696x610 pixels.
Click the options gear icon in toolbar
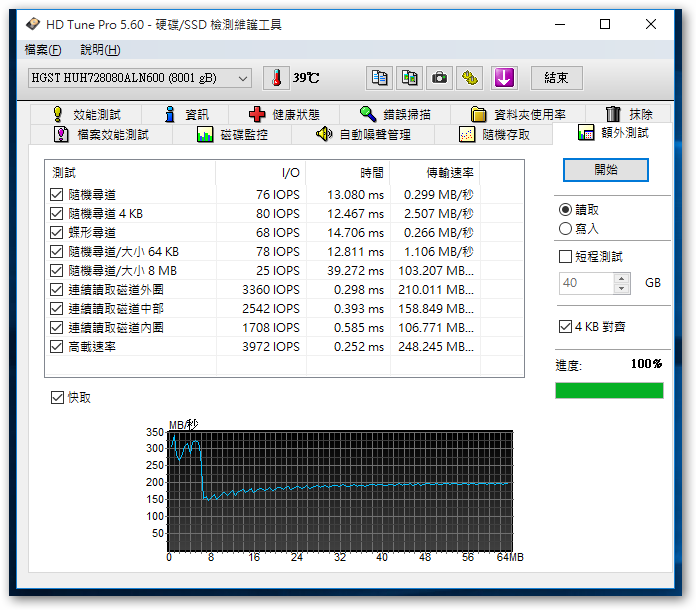pos(470,77)
